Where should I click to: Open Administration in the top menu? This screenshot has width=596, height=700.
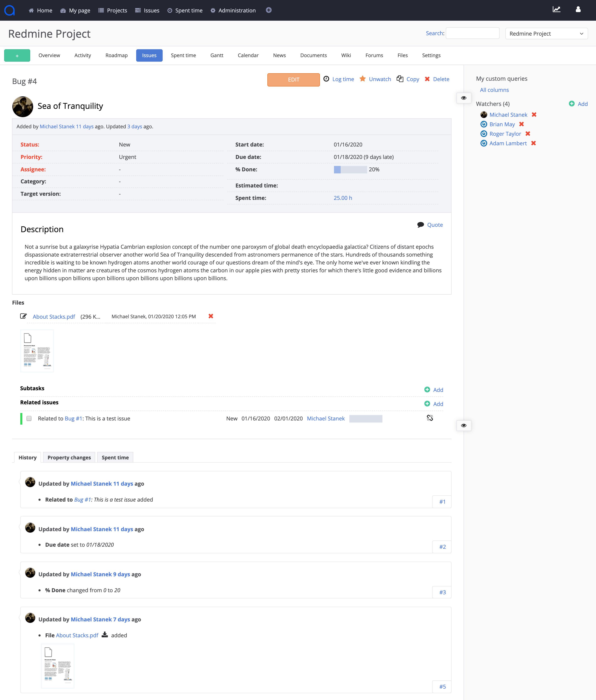point(233,11)
